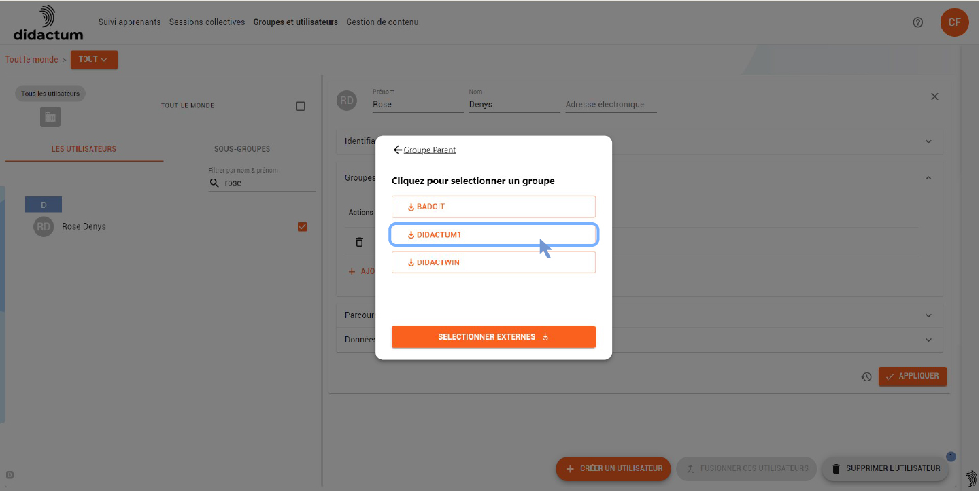
Task: Expand the Parcours section chevron
Action: [x=929, y=315]
